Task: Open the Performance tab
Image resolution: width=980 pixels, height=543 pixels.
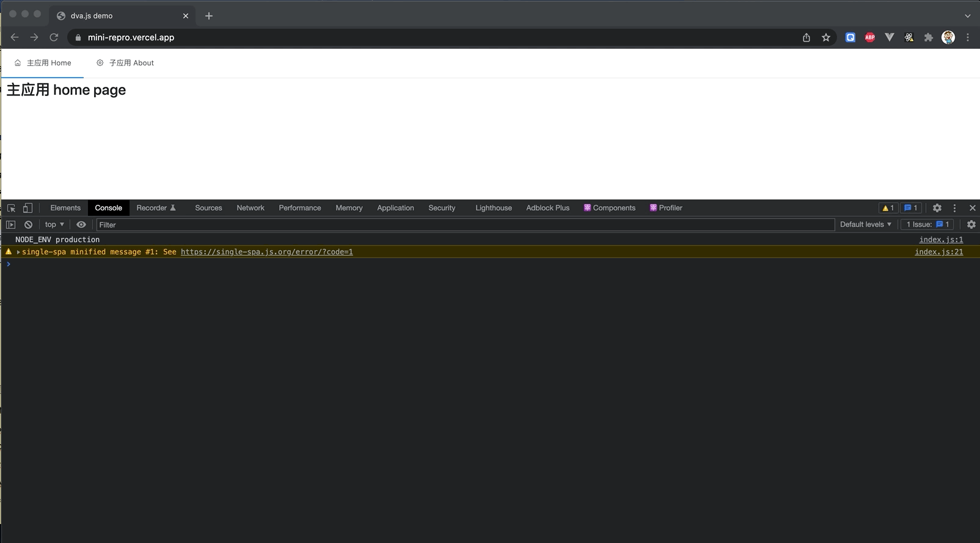Action: tap(300, 208)
